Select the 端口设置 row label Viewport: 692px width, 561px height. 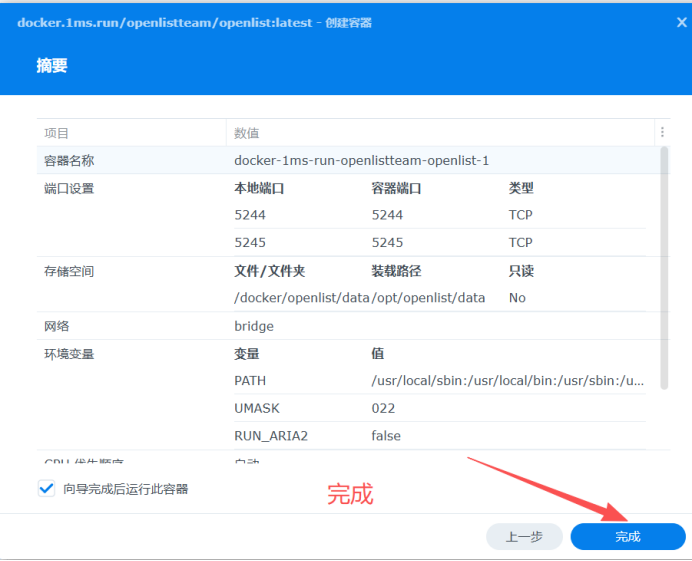point(69,188)
